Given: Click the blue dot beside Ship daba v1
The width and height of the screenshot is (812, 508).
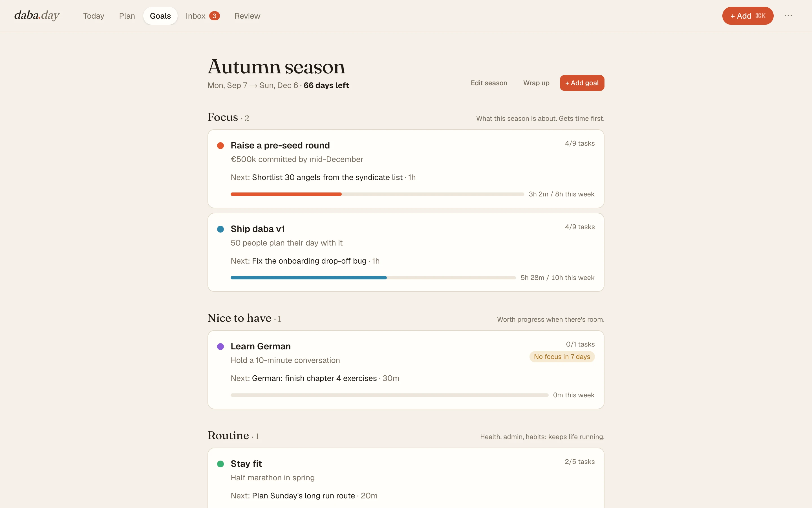Looking at the screenshot, I should click(x=220, y=229).
